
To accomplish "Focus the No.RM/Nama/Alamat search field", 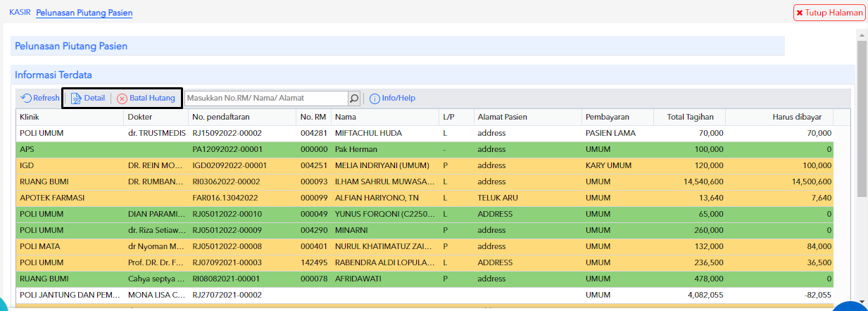I will (266, 99).
